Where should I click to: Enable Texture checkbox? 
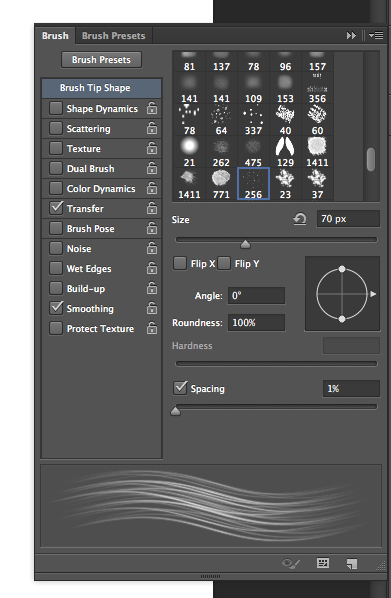56,148
